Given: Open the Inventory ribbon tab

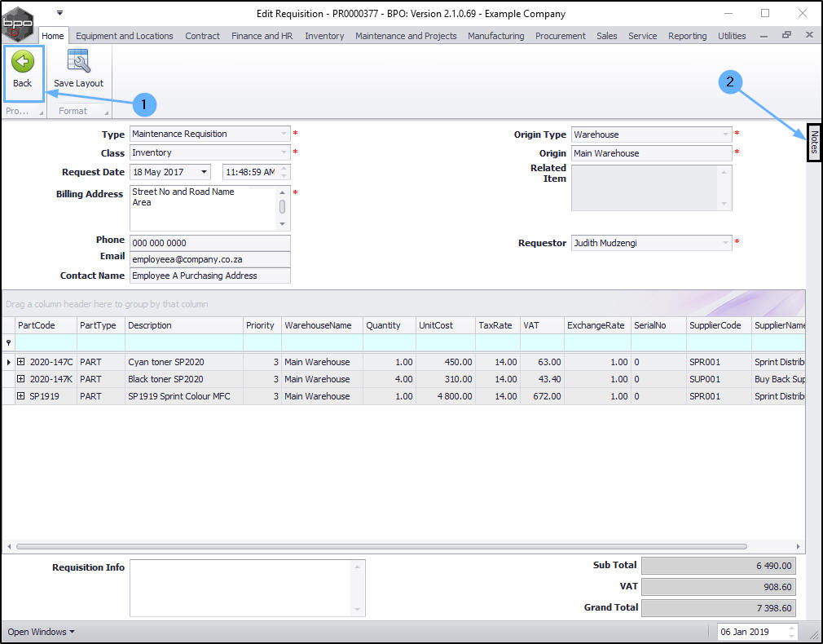Looking at the screenshot, I should pyautogui.click(x=324, y=36).
